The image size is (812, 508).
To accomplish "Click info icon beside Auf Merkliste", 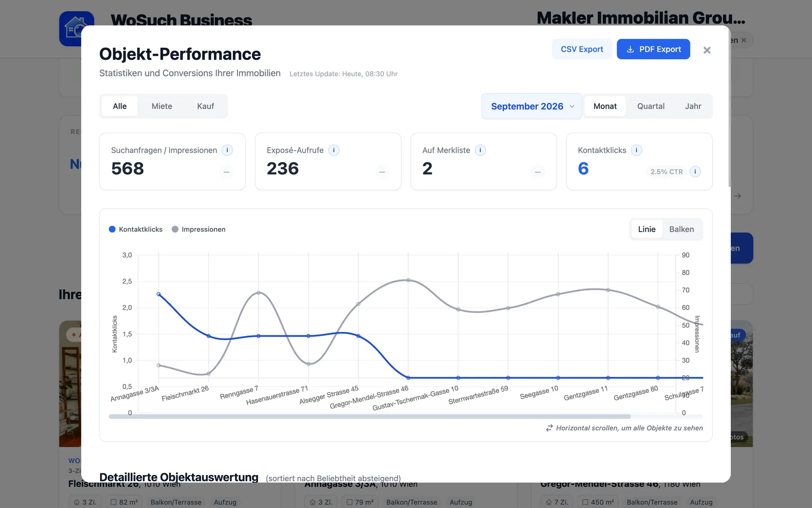I will click(480, 150).
